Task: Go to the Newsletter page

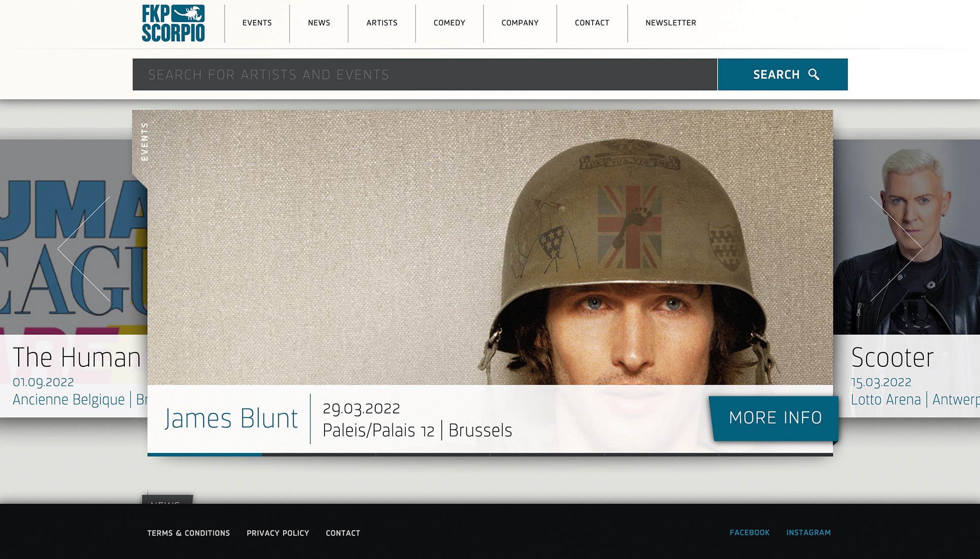Action: point(670,23)
